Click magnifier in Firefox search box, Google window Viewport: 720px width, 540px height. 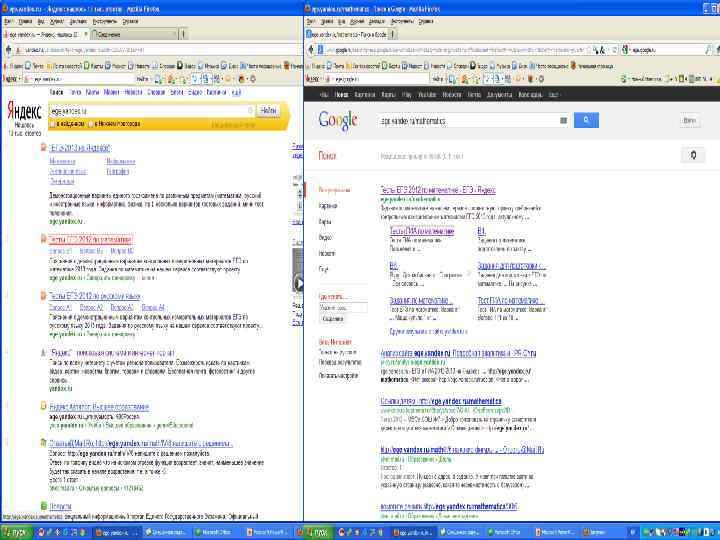pos(709,50)
